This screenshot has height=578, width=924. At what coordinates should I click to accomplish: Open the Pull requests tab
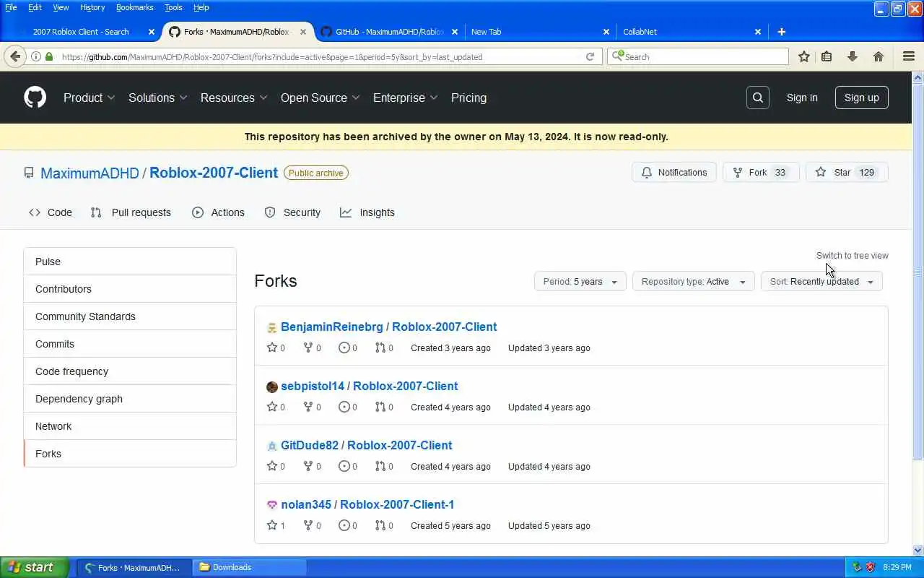pos(131,212)
